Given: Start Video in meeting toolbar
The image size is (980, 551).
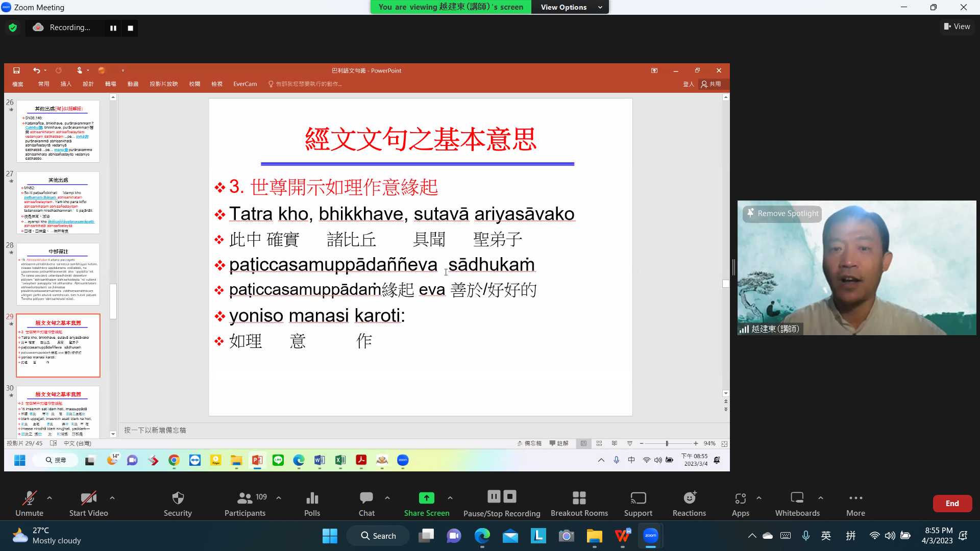Looking at the screenshot, I should pyautogui.click(x=88, y=498).
